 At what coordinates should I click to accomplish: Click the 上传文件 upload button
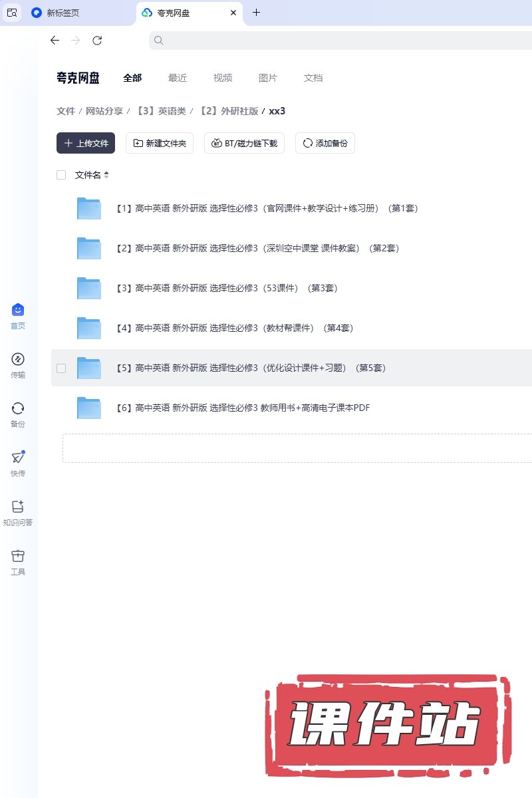(x=86, y=143)
